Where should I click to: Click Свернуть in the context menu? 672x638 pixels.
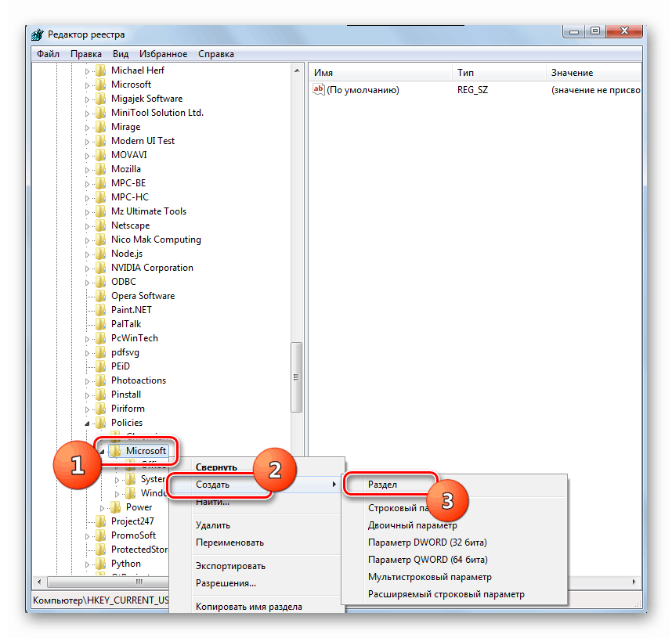(x=255, y=467)
